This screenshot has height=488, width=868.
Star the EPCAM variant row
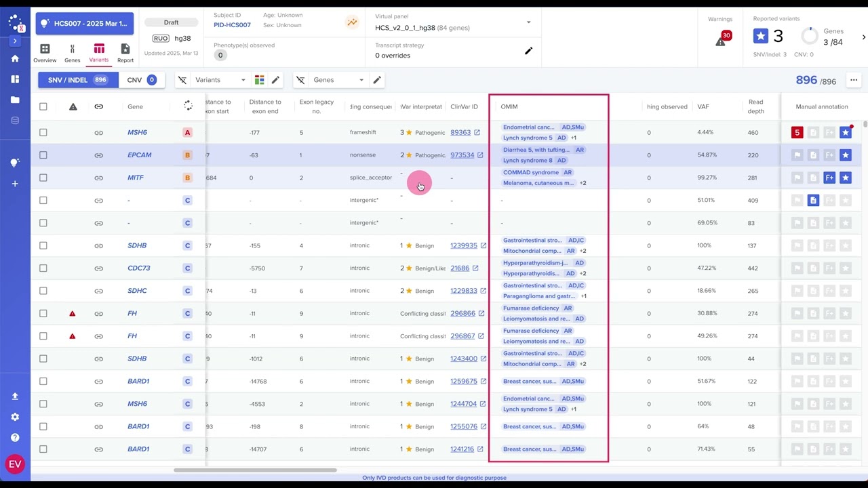[845, 155]
